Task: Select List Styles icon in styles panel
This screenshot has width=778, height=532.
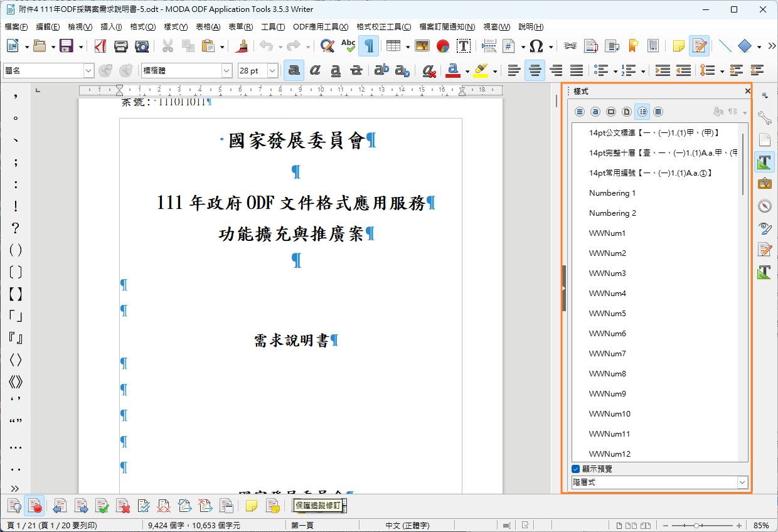Action: click(x=642, y=112)
